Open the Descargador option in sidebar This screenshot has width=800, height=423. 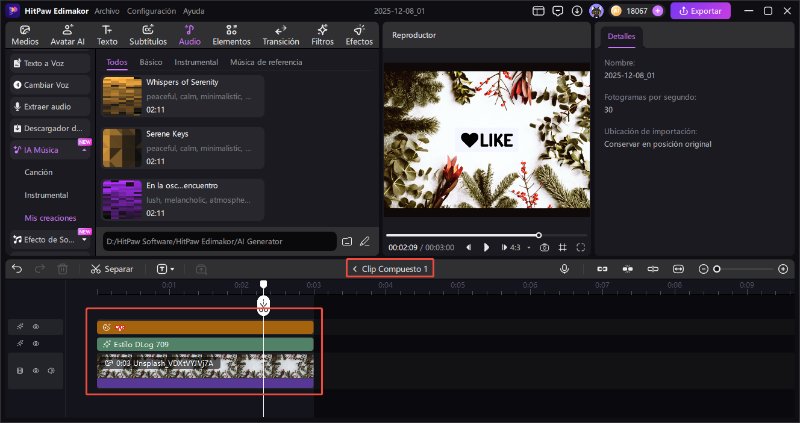click(50, 129)
